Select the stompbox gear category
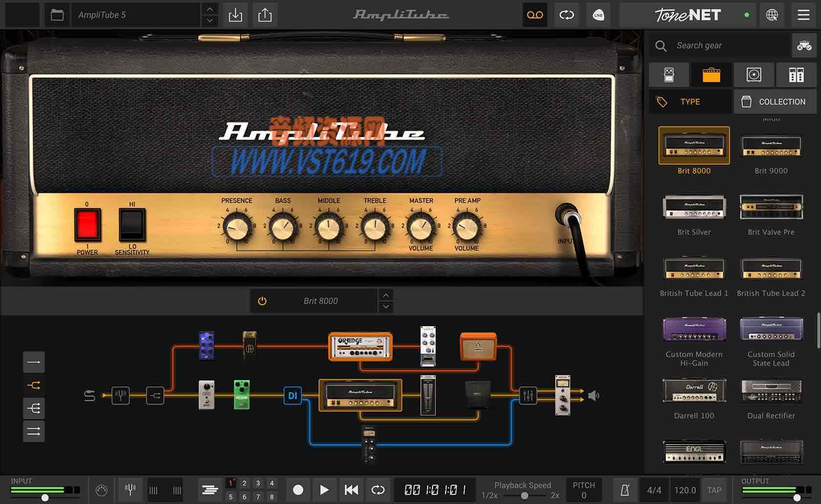Viewport: 821px width, 504px height. (670, 75)
